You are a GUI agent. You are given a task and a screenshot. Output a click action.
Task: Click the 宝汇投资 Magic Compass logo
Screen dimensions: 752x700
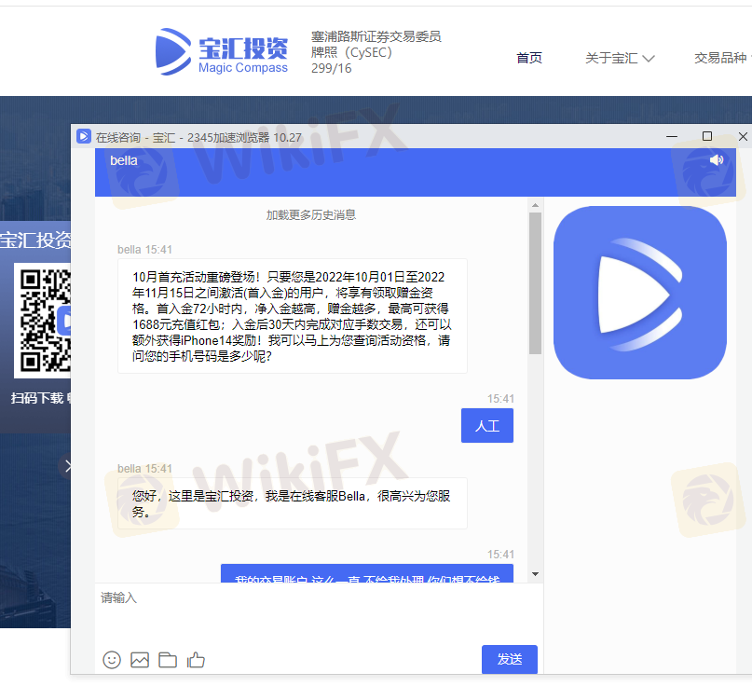pyautogui.click(x=222, y=52)
